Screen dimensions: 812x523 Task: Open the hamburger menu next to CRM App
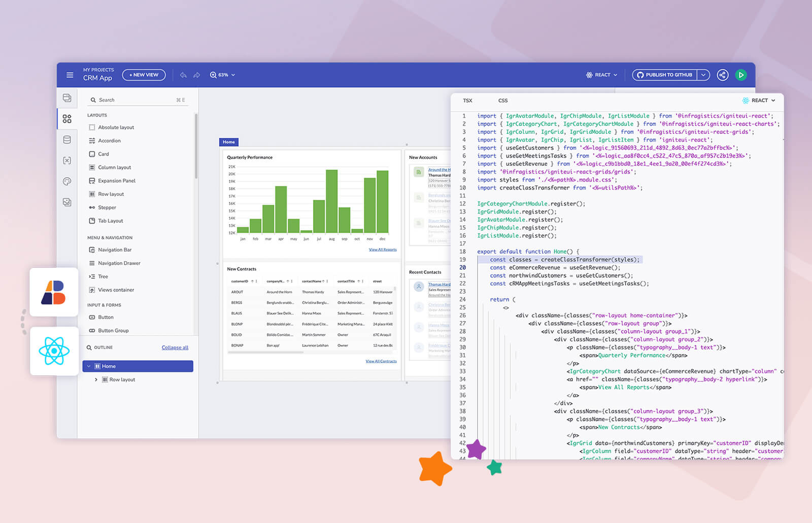coord(70,75)
